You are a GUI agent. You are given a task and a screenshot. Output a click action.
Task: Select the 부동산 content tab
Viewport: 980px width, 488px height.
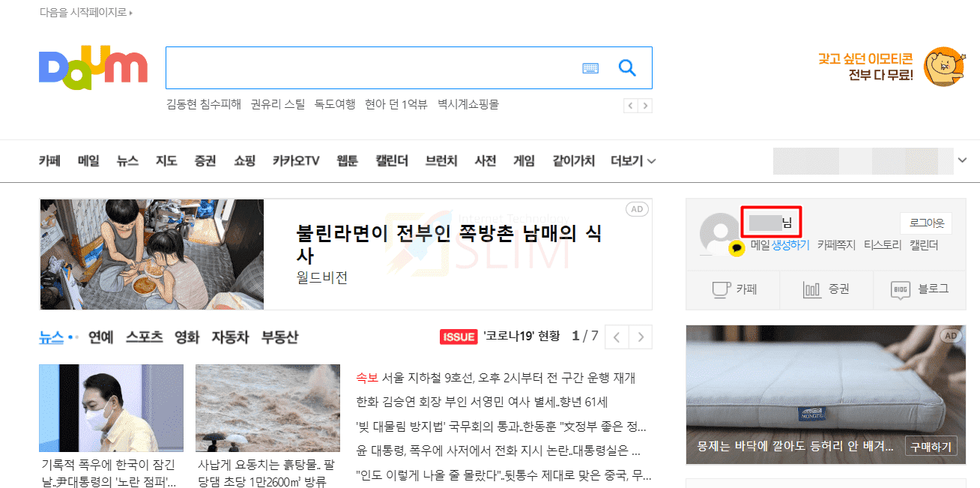pyautogui.click(x=279, y=337)
